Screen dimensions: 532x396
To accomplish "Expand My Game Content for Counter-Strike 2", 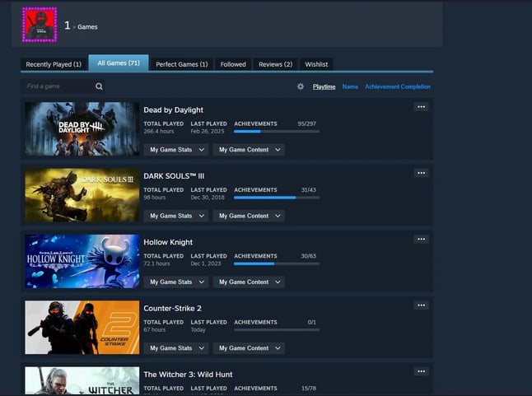I will [x=249, y=348].
